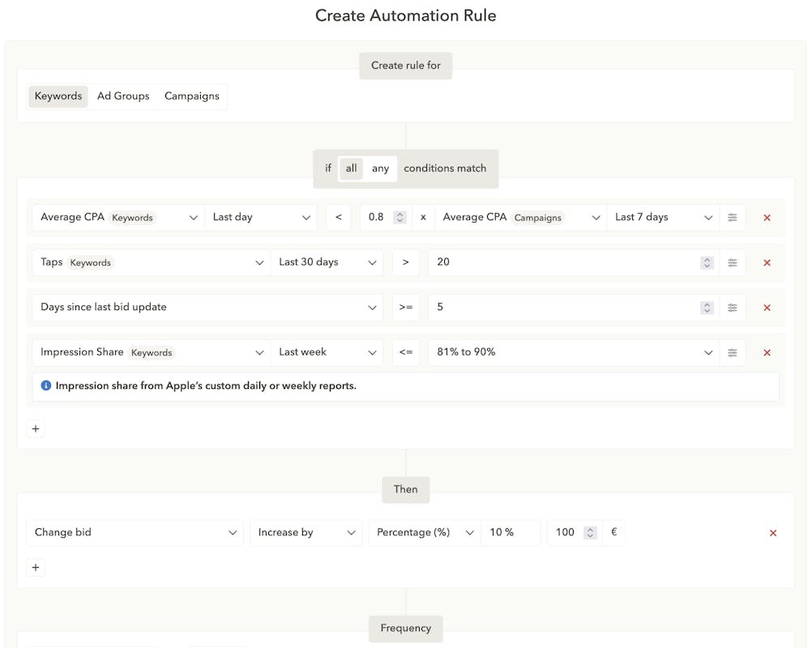Switch to Ad Groups rule scope
The height and width of the screenshot is (648, 812).
click(x=123, y=96)
